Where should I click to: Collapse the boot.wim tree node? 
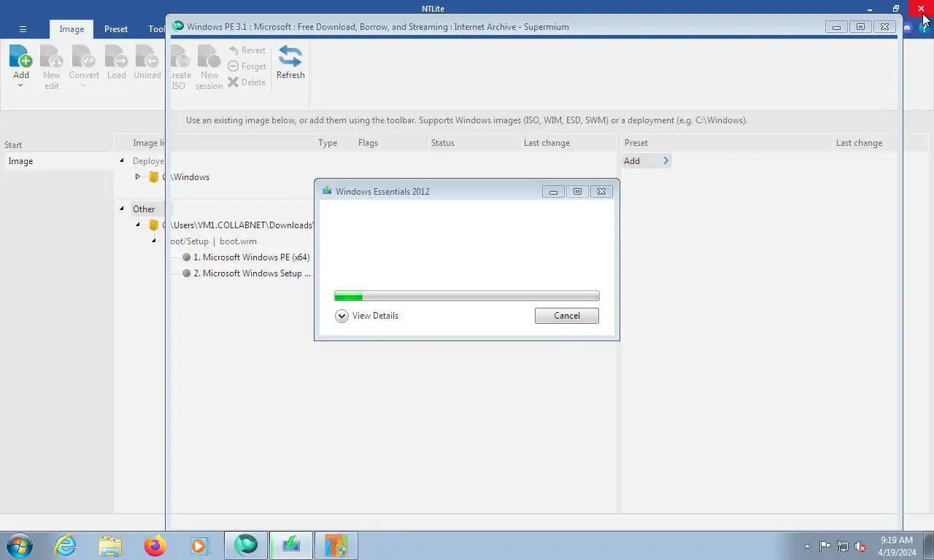pos(153,241)
